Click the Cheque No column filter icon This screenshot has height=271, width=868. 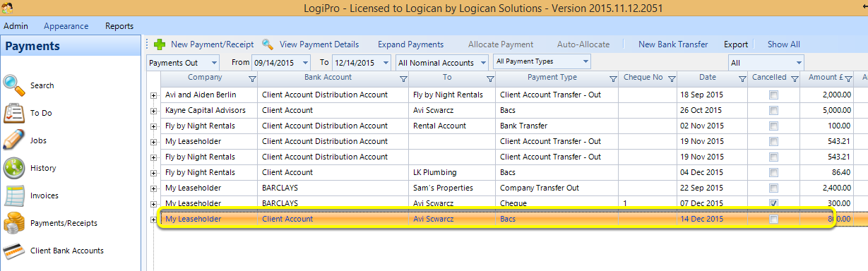672,78
